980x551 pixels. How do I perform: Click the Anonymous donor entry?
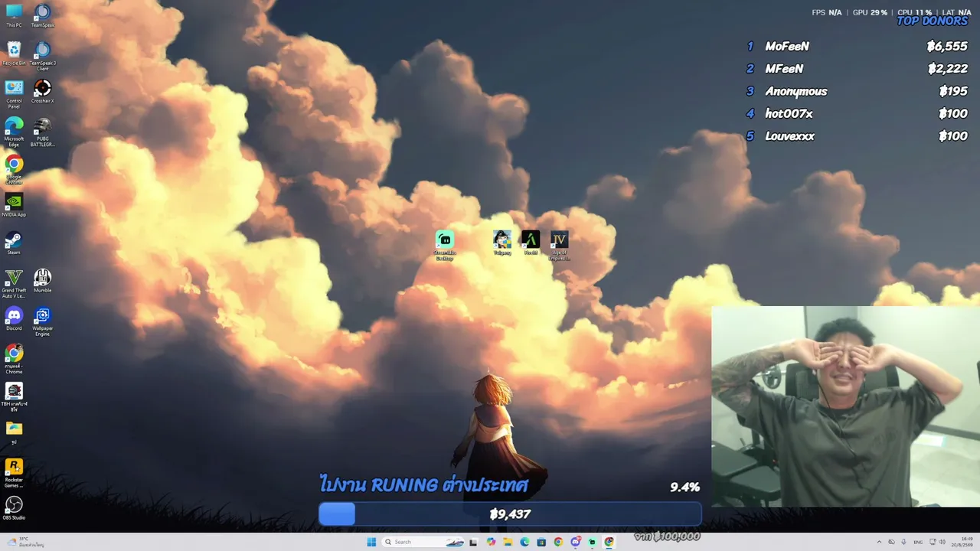click(x=796, y=92)
